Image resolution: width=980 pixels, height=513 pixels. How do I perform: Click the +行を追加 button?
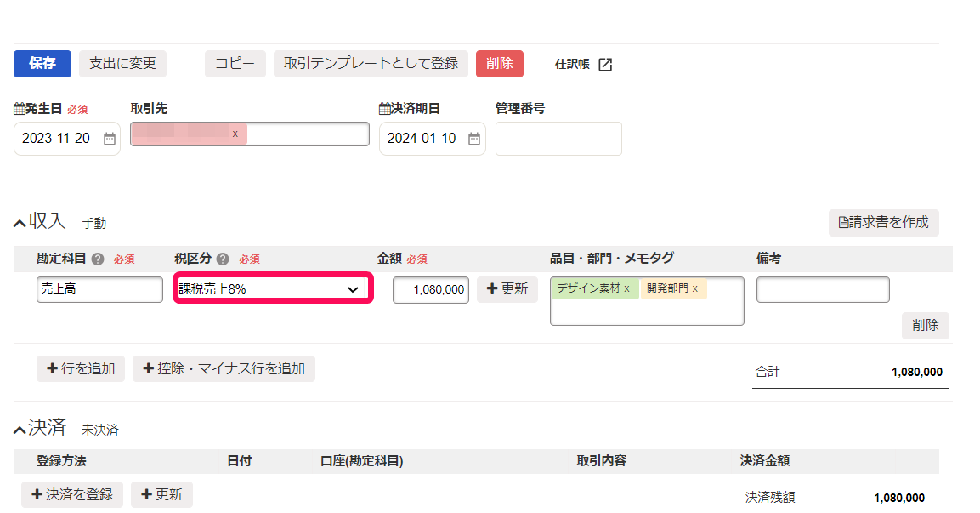81,368
